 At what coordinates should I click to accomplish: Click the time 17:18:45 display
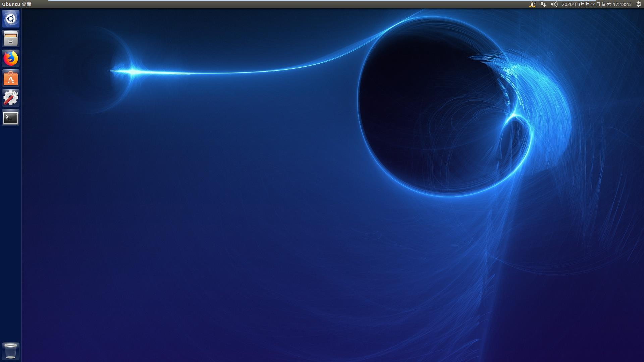(622, 4)
